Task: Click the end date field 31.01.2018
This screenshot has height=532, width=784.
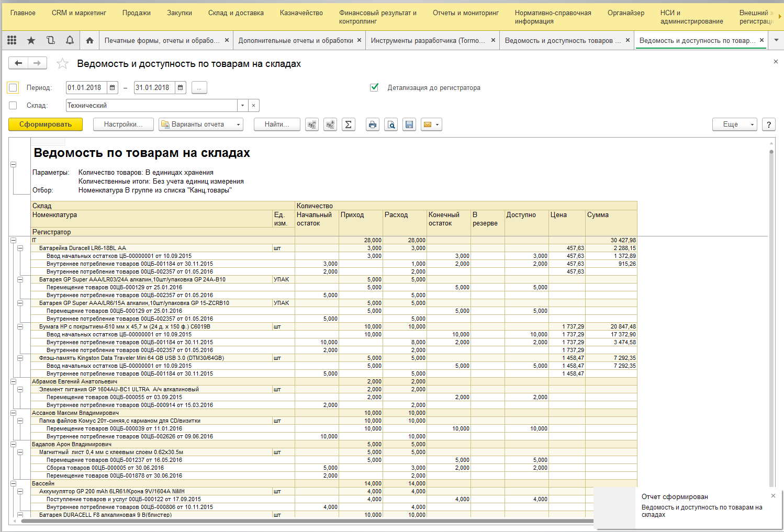Action: coord(154,88)
